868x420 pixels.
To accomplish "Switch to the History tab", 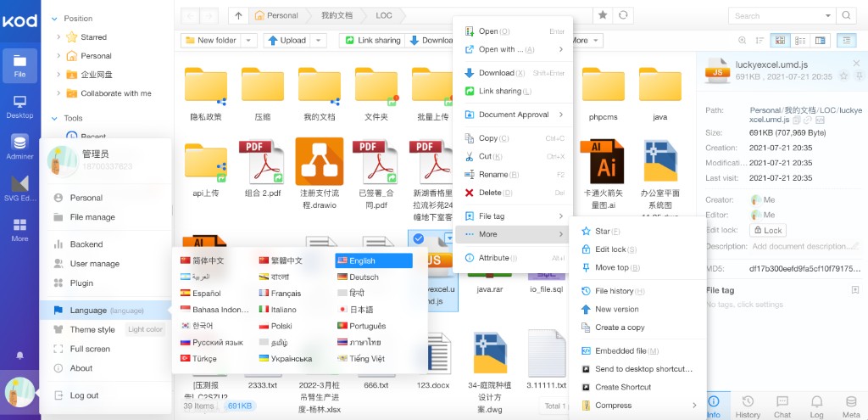I will point(747,406).
